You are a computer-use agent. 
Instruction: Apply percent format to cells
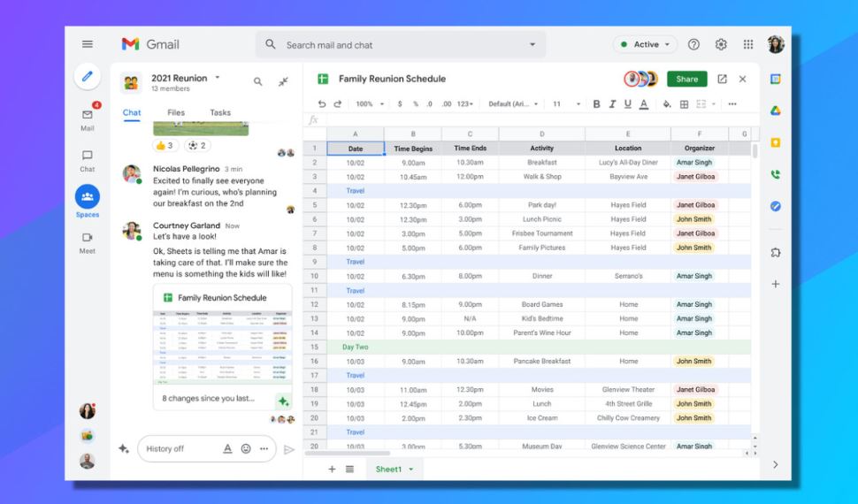pos(416,104)
